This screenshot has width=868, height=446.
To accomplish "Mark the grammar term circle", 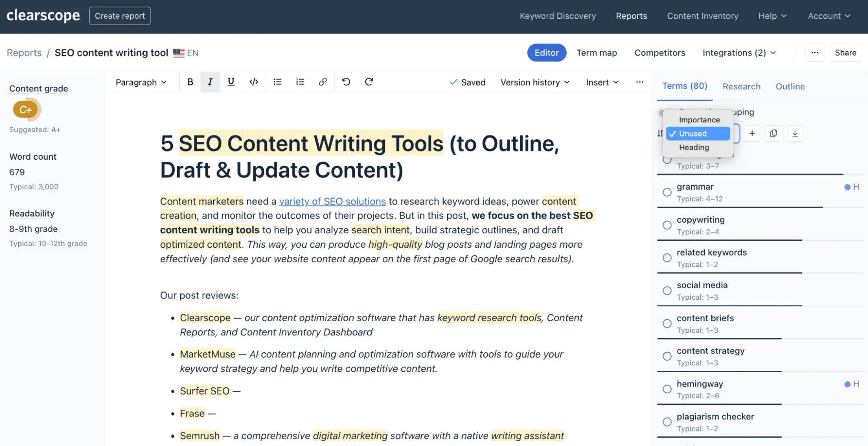I will pyautogui.click(x=667, y=192).
